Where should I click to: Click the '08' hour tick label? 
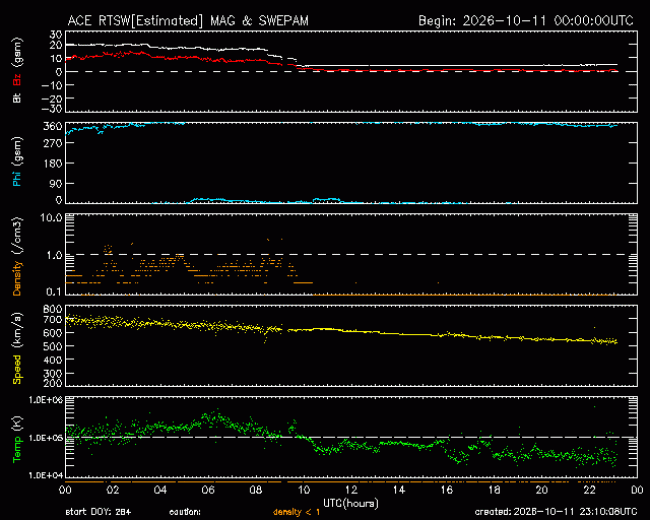point(256,490)
